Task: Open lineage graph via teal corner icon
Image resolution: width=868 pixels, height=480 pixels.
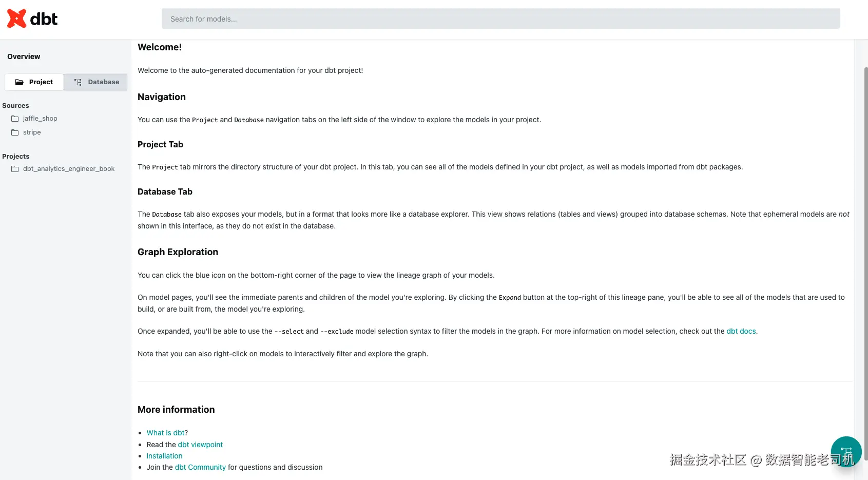Action: coord(846,451)
